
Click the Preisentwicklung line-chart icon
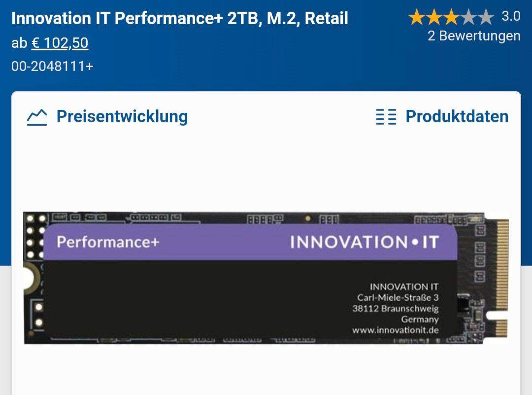coord(36,116)
